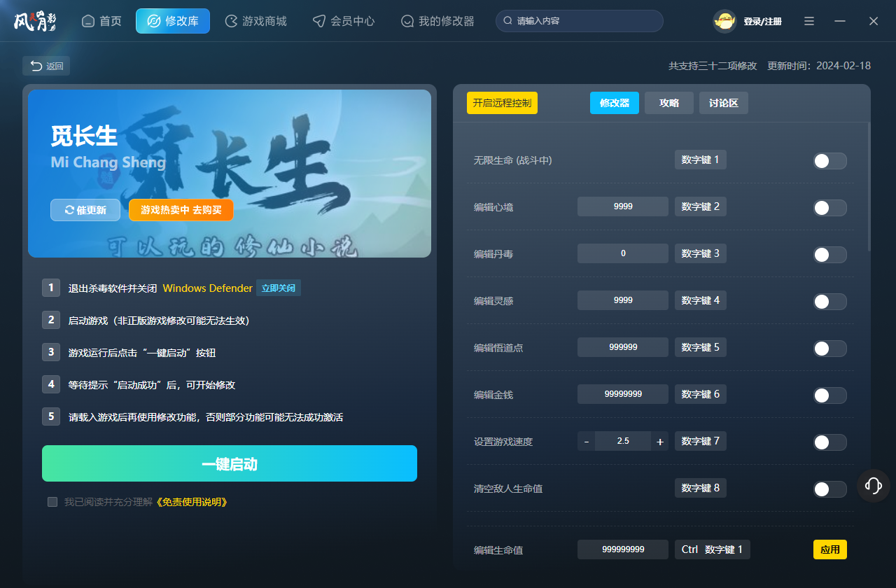Open the hamburger menu icon

[809, 21]
